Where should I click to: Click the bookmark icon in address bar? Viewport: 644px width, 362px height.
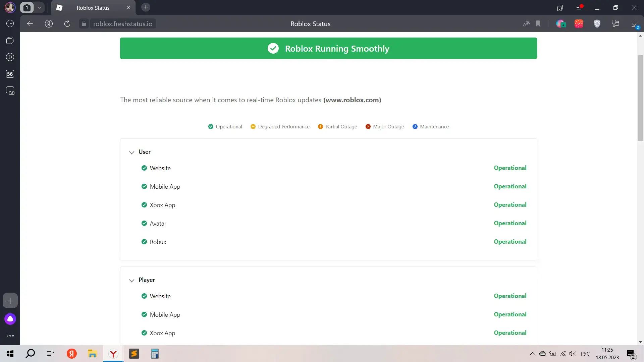click(538, 23)
